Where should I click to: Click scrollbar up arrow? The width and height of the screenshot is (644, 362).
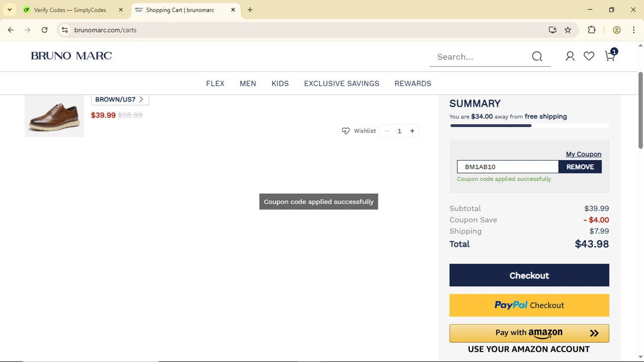pyautogui.click(x=641, y=46)
